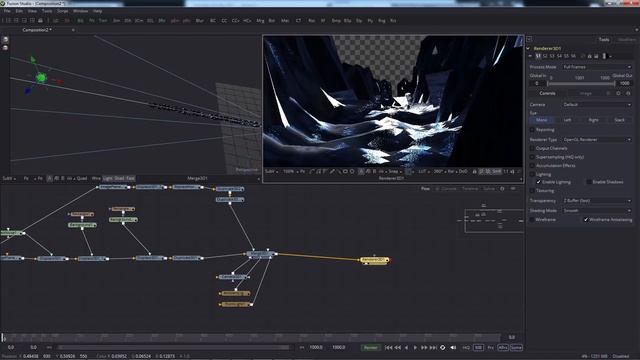Select settings slot S3
Image resolution: width=640 pixels, height=360 pixels.
tap(552, 56)
